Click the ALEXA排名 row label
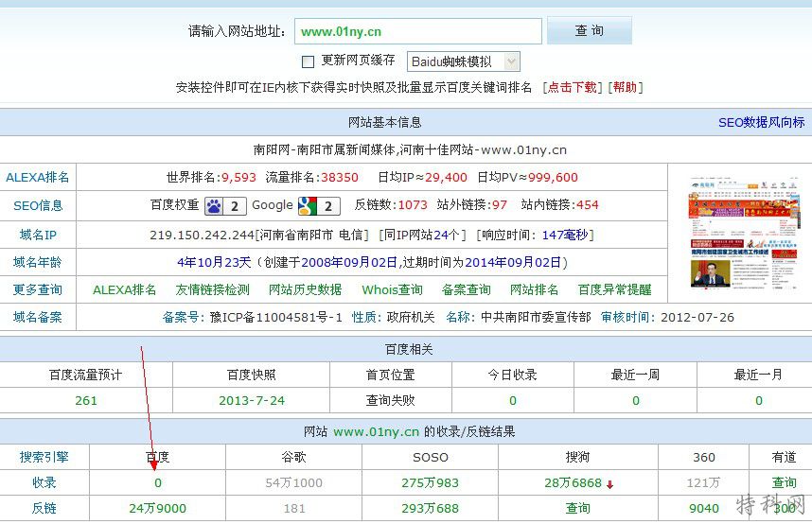The height and width of the screenshot is (524, 812). [x=37, y=177]
